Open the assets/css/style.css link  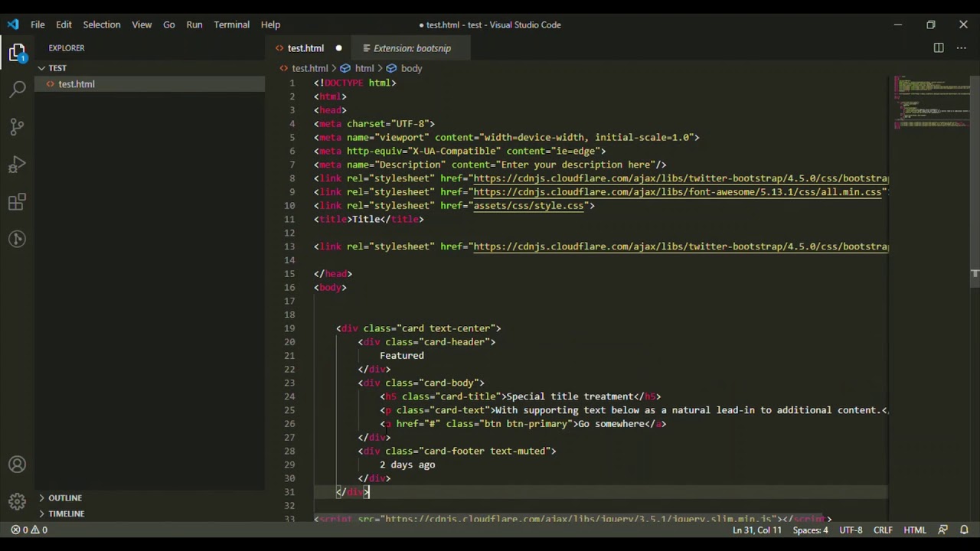click(528, 206)
